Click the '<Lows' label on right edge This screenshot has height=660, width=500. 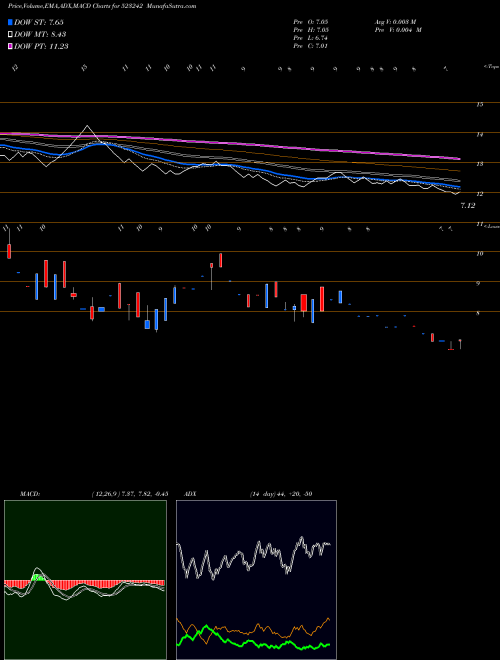[492, 226]
